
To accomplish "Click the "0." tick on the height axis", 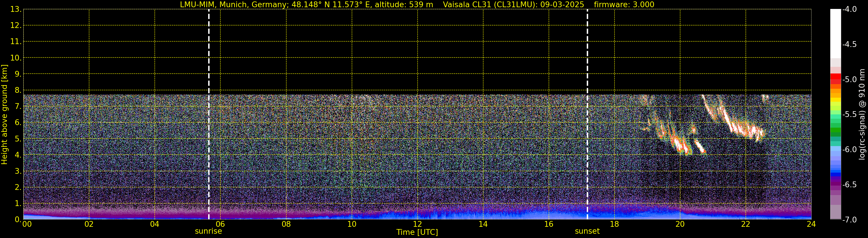I will pos(18,220).
